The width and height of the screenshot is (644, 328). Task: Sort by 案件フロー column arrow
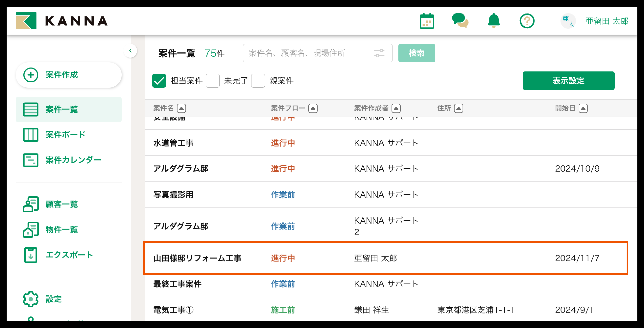(313, 108)
